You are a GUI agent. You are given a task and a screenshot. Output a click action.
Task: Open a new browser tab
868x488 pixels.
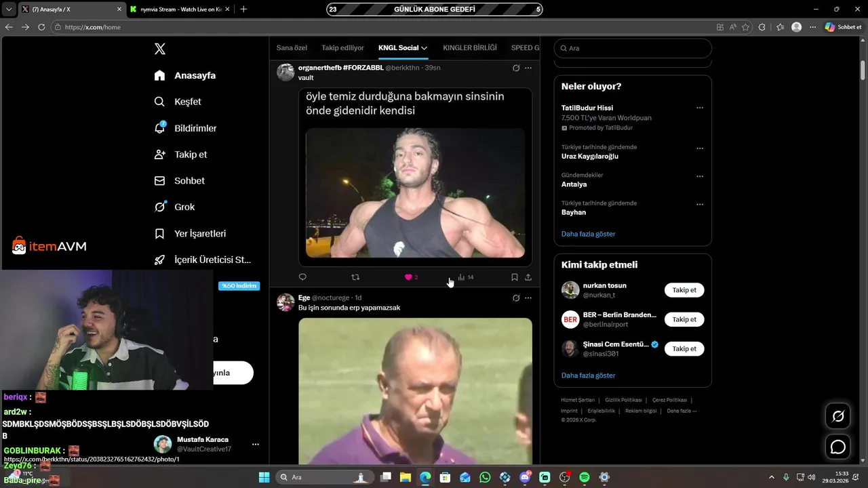click(x=243, y=9)
